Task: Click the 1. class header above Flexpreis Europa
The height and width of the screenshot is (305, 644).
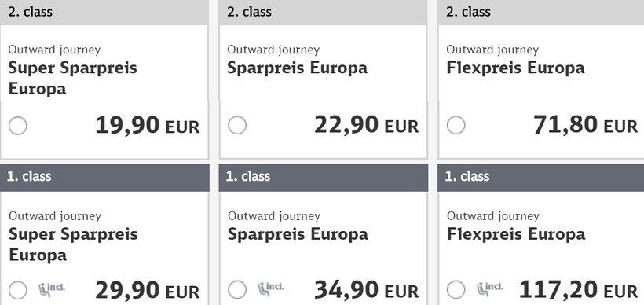Action: [x=541, y=177]
